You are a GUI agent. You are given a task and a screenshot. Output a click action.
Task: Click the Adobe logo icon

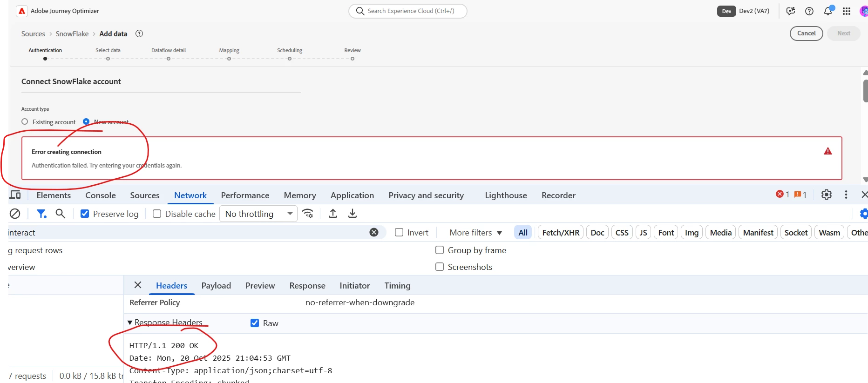click(x=22, y=11)
